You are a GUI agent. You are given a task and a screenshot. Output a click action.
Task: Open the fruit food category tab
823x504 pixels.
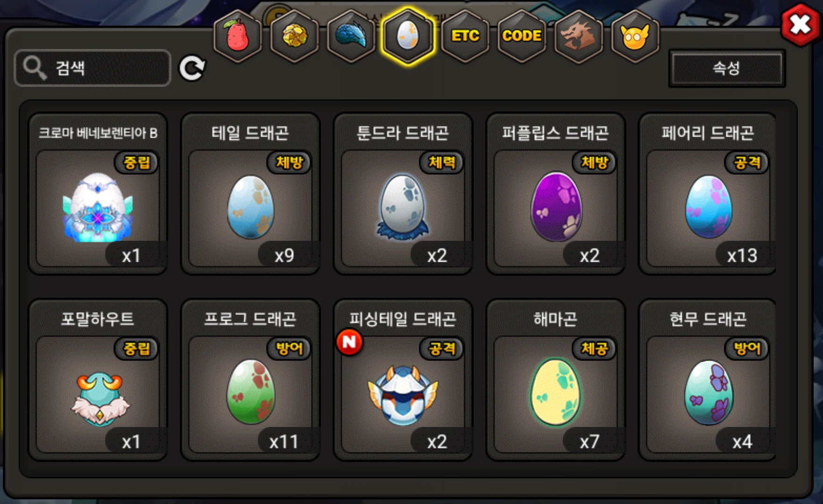[238, 36]
